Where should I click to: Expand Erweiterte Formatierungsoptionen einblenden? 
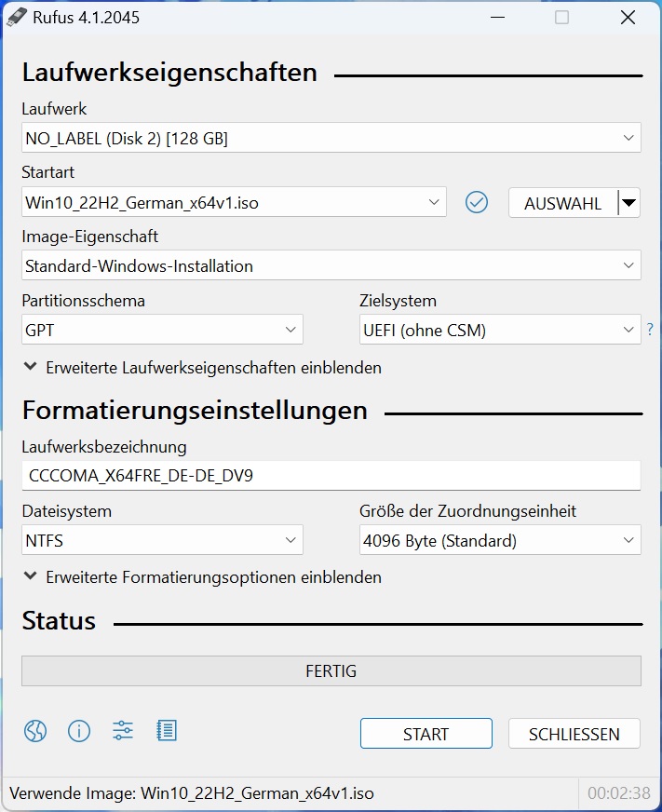pyautogui.click(x=203, y=577)
